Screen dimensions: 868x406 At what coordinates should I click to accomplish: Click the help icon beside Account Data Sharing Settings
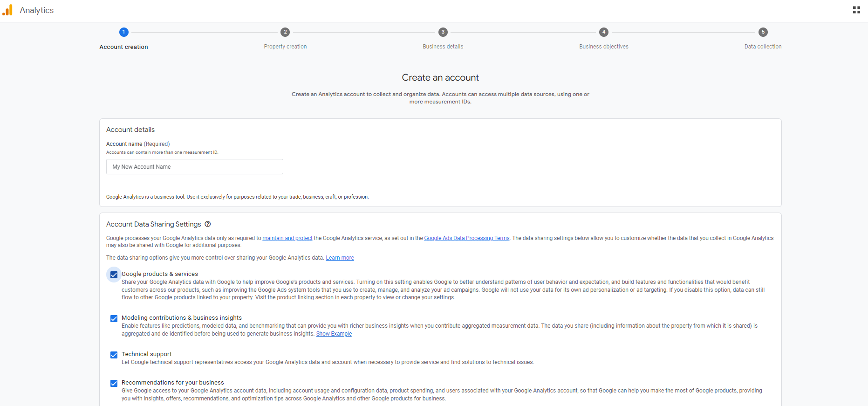coord(208,224)
